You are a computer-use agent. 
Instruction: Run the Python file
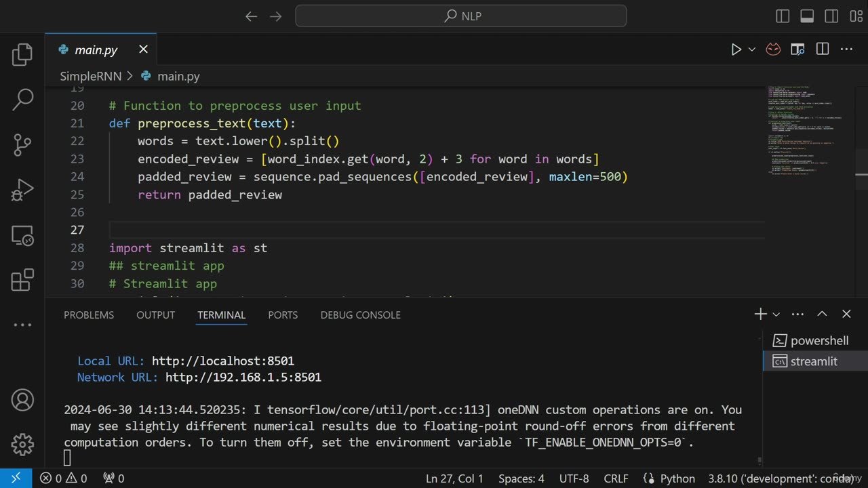[736, 49]
